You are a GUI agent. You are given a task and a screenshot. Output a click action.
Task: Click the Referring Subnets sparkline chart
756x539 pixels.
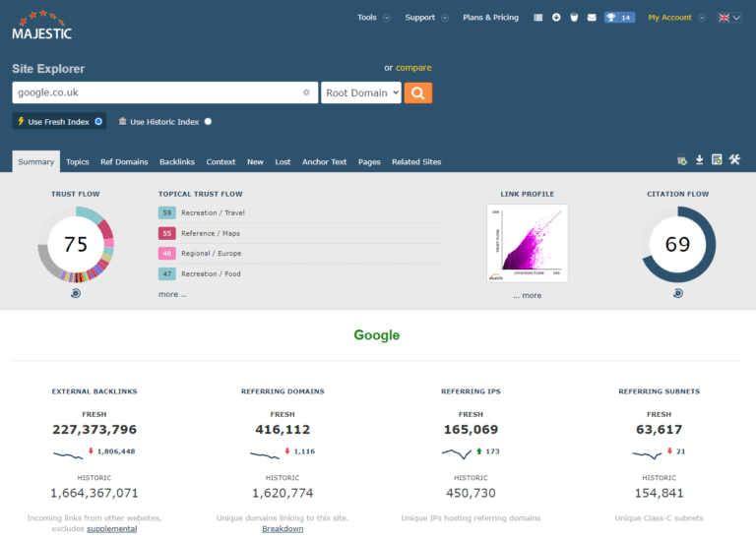[647, 454]
